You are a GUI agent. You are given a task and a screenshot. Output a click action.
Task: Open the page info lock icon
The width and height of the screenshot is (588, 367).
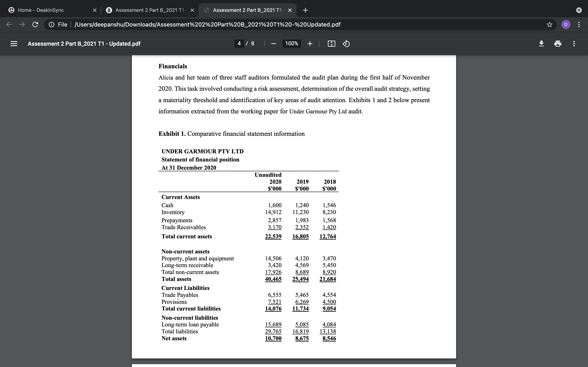(x=52, y=24)
